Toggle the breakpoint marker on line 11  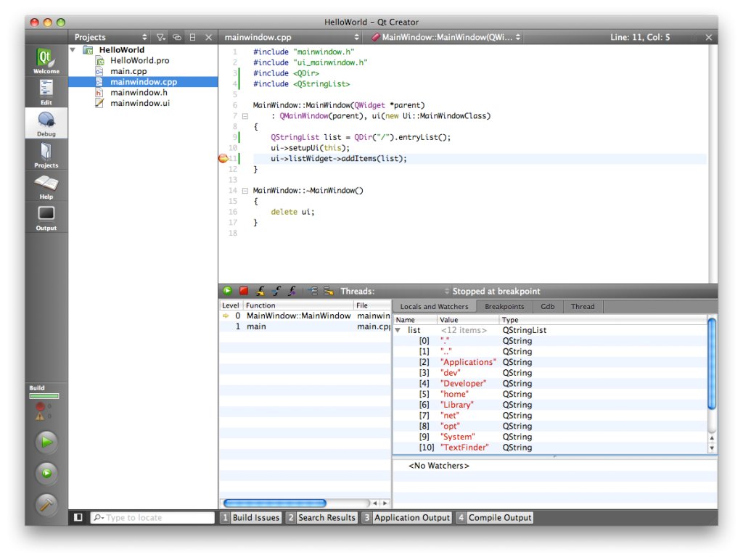[223, 159]
